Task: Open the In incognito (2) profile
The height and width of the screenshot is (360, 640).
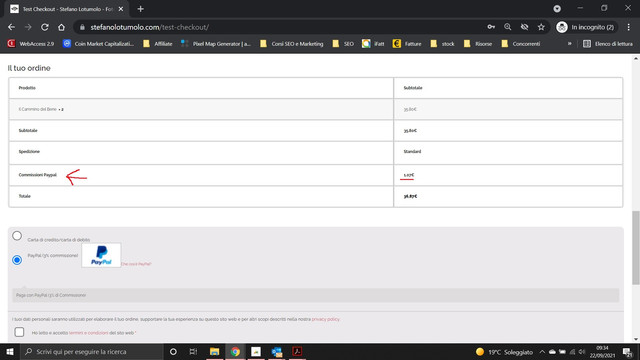Action: click(x=586, y=27)
